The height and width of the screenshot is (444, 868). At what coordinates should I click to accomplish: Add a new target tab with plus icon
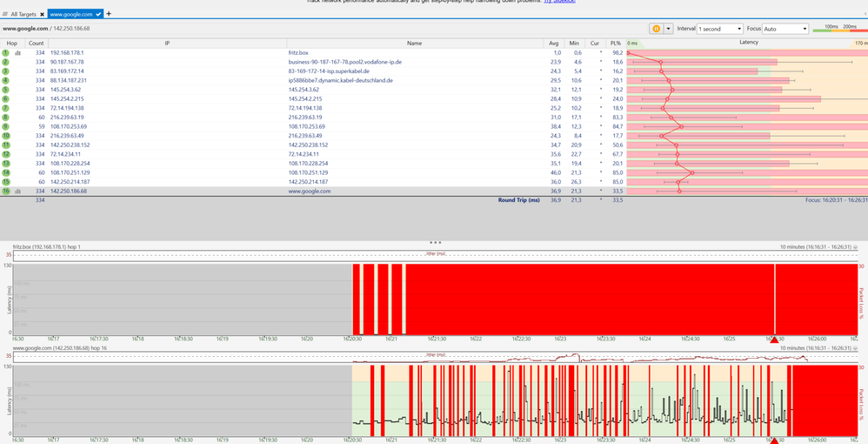109,14
